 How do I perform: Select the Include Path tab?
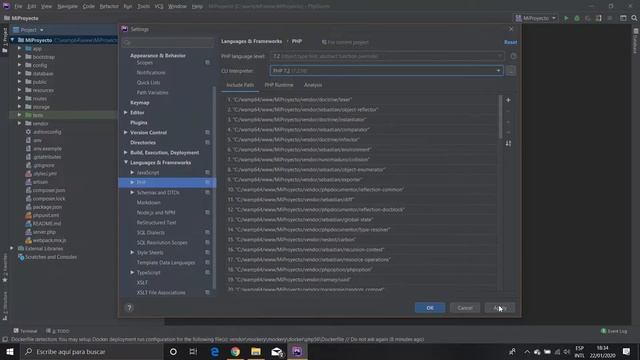[240, 85]
